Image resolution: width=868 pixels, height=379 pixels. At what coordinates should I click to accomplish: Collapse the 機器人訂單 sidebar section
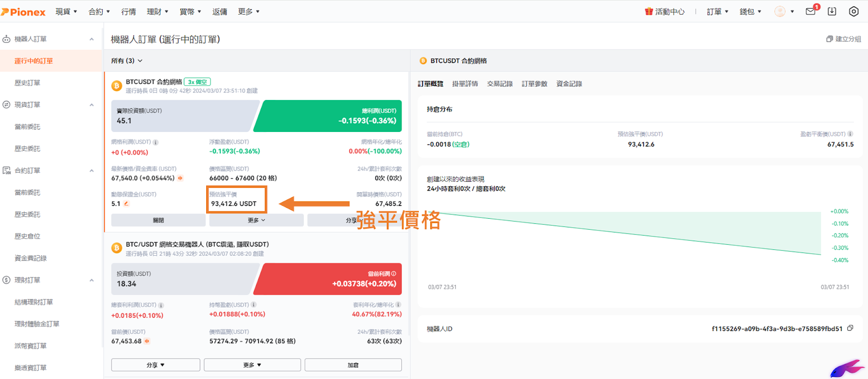tap(92, 39)
